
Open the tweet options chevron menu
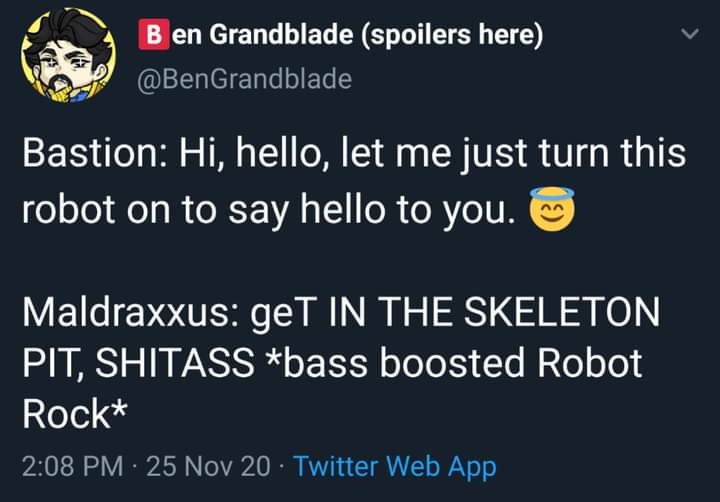coord(689,34)
